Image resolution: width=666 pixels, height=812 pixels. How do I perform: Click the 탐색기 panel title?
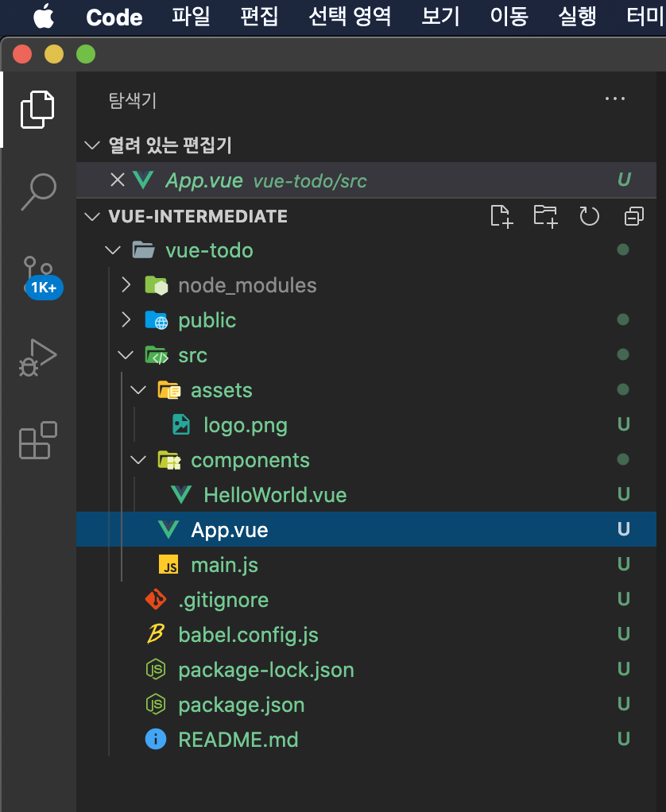(x=133, y=100)
